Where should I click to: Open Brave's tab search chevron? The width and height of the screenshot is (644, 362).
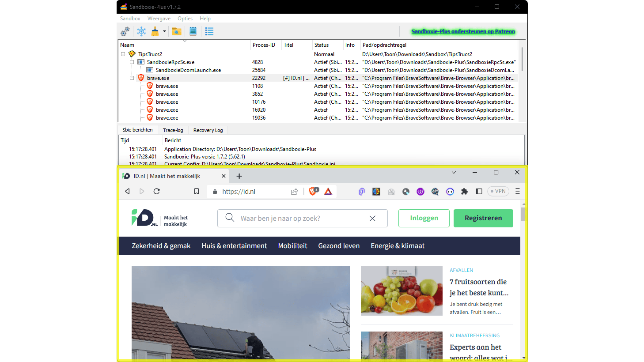[454, 172]
